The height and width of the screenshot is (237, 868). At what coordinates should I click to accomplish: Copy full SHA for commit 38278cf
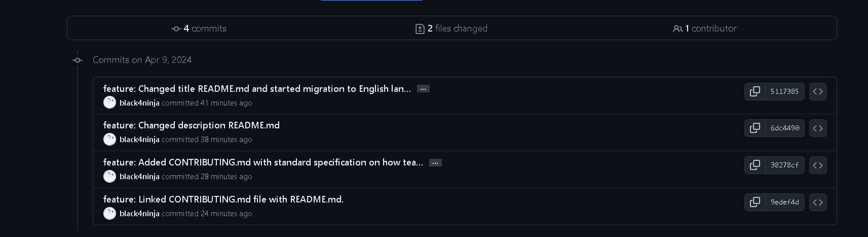pos(754,165)
